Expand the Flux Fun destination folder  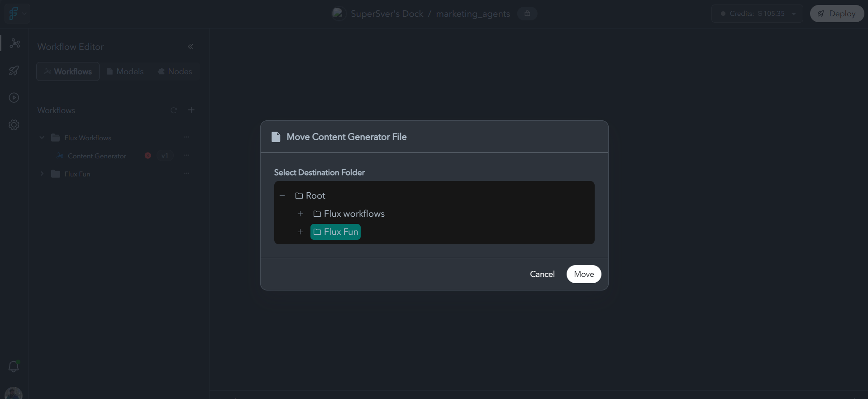click(300, 232)
